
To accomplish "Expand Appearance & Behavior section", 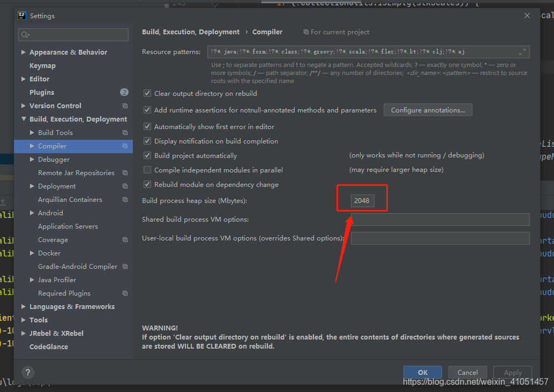I will click(x=24, y=52).
